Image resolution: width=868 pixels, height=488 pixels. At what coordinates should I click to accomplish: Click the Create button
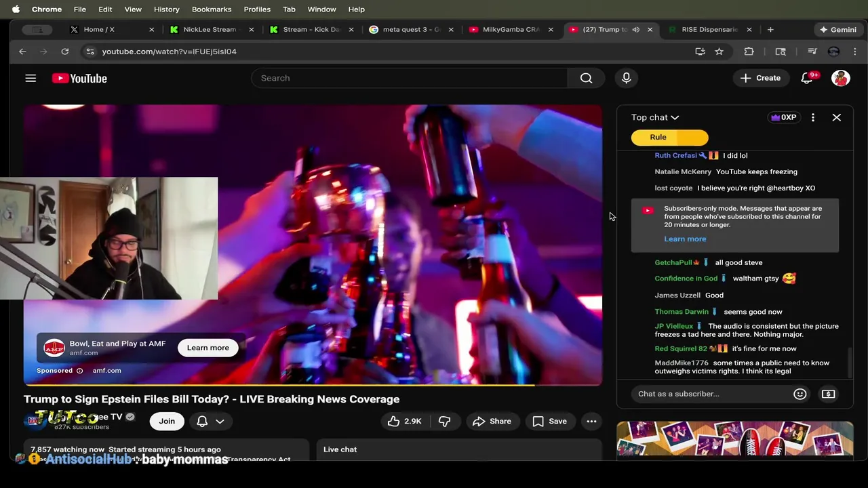coord(761,78)
